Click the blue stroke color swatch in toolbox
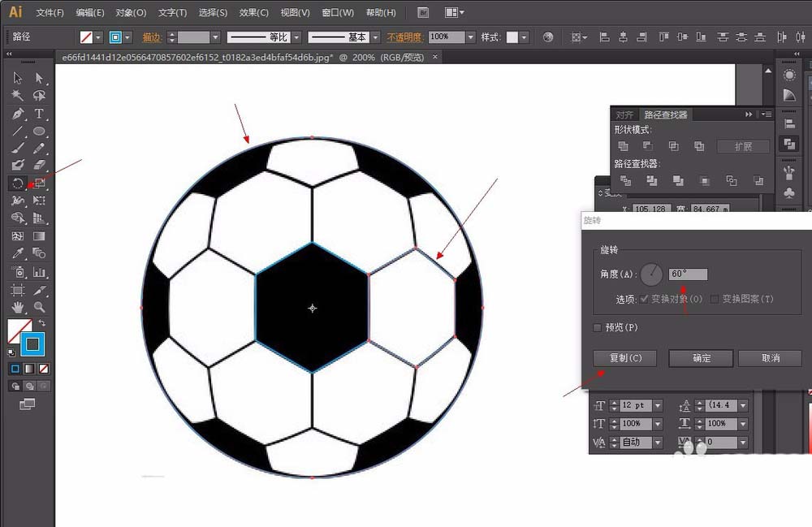The image size is (812, 527). 32,343
